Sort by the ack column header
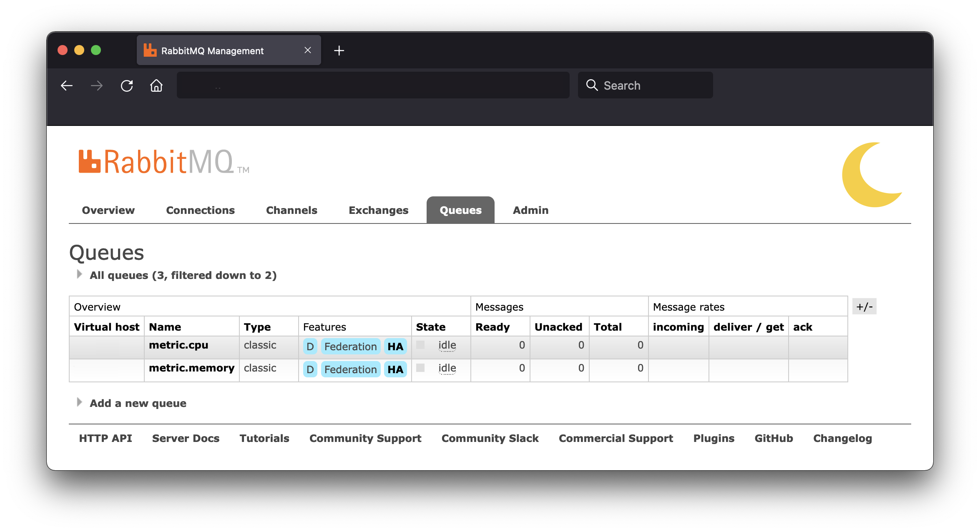 pos(803,327)
